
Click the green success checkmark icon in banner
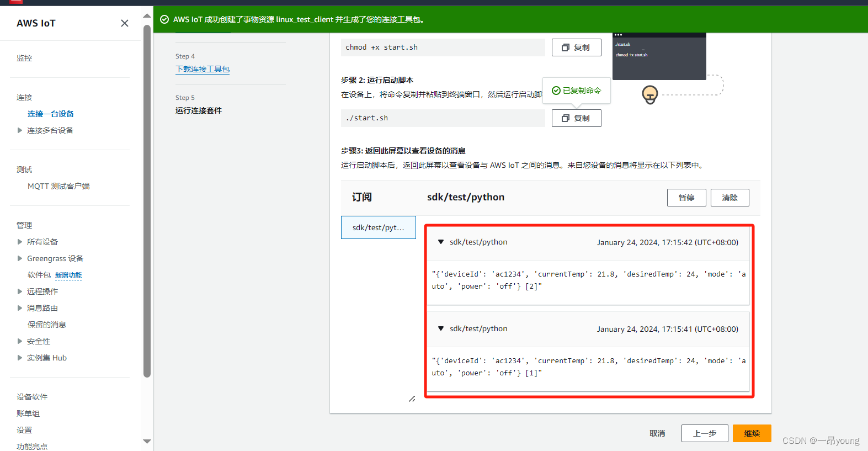click(164, 19)
